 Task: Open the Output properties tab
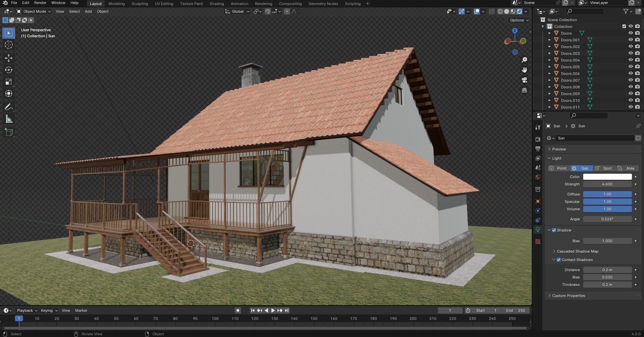(538, 149)
